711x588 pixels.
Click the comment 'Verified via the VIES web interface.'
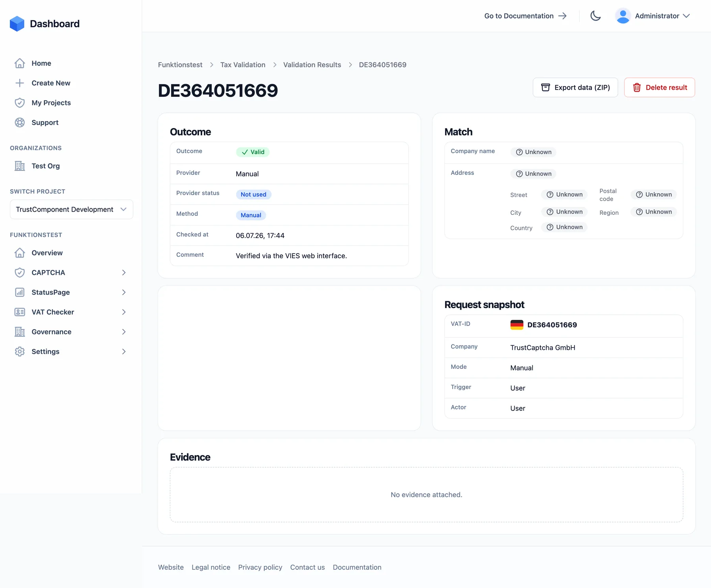(x=292, y=256)
